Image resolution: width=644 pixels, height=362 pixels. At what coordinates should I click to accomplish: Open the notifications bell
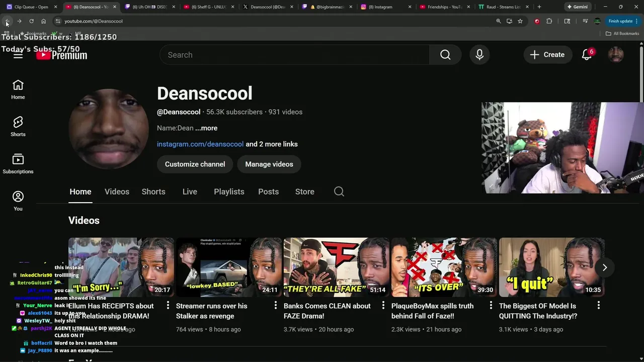587,55
